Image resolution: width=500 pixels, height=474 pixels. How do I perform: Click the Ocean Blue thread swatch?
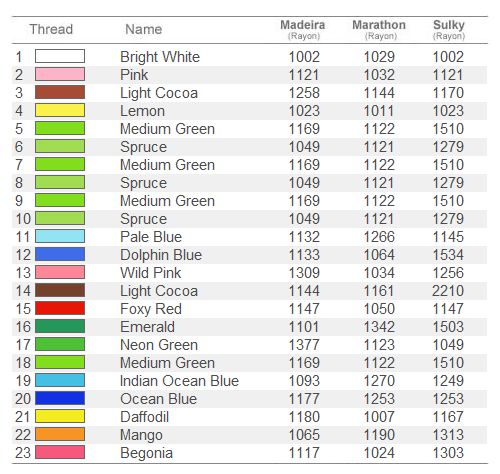pos(60,398)
